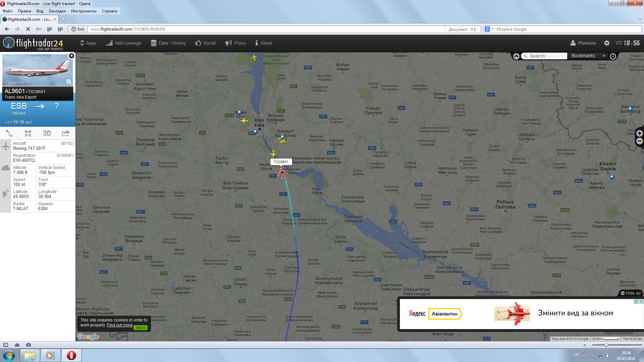The image size is (644, 362).
Task: Enlarge the aircraft photo with magnifier icon
Action: [69, 82]
